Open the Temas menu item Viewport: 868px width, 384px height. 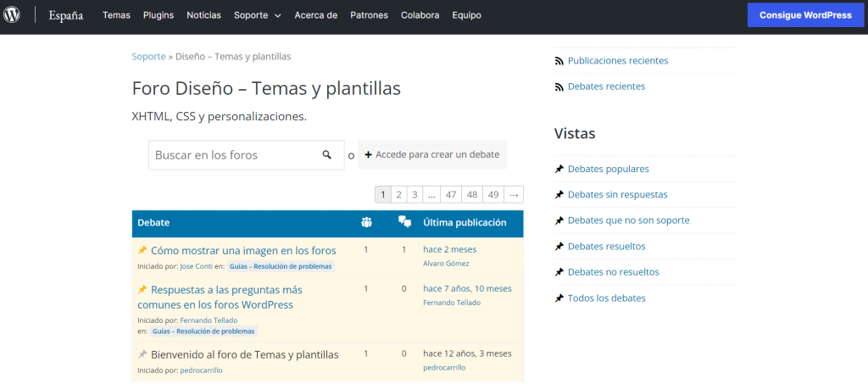pyautogui.click(x=116, y=15)
